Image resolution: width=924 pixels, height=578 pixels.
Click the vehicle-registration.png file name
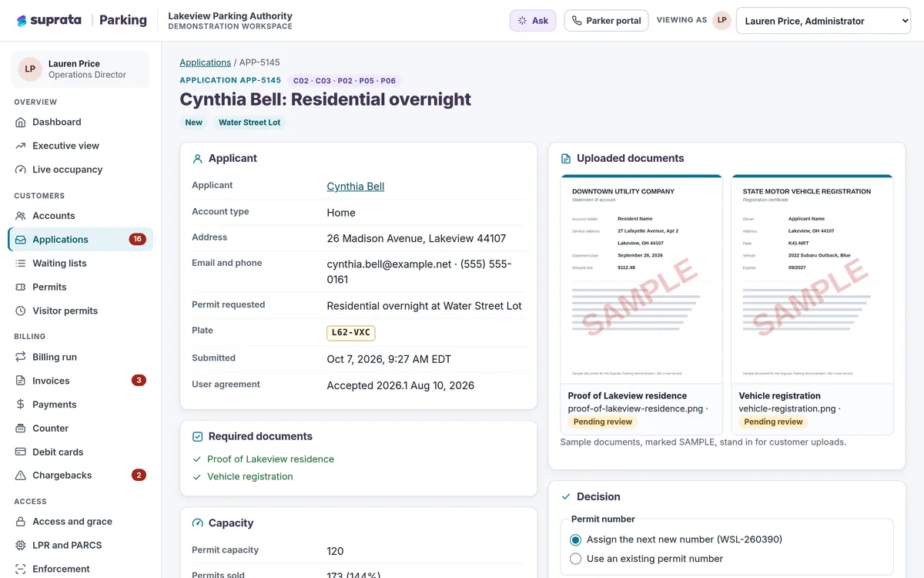[x=787, y=408]
